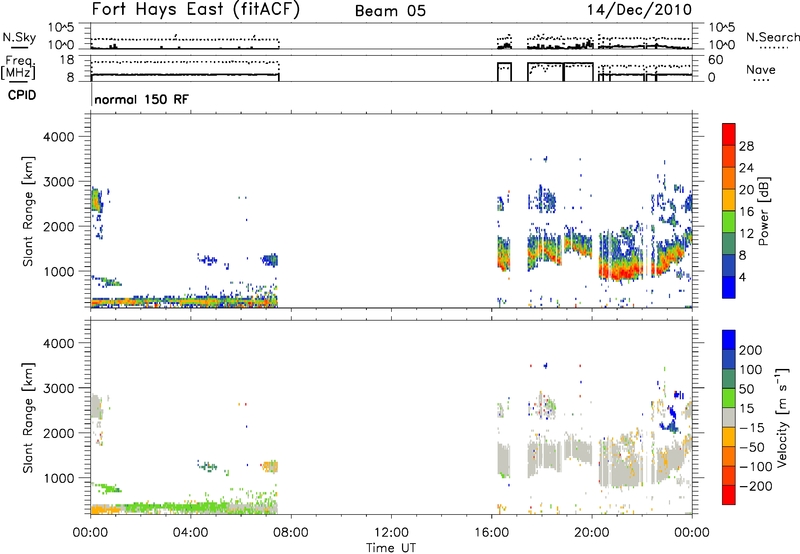
Task: Select the 'Freq. [MHz]' axis label
Action: [19, 67]
